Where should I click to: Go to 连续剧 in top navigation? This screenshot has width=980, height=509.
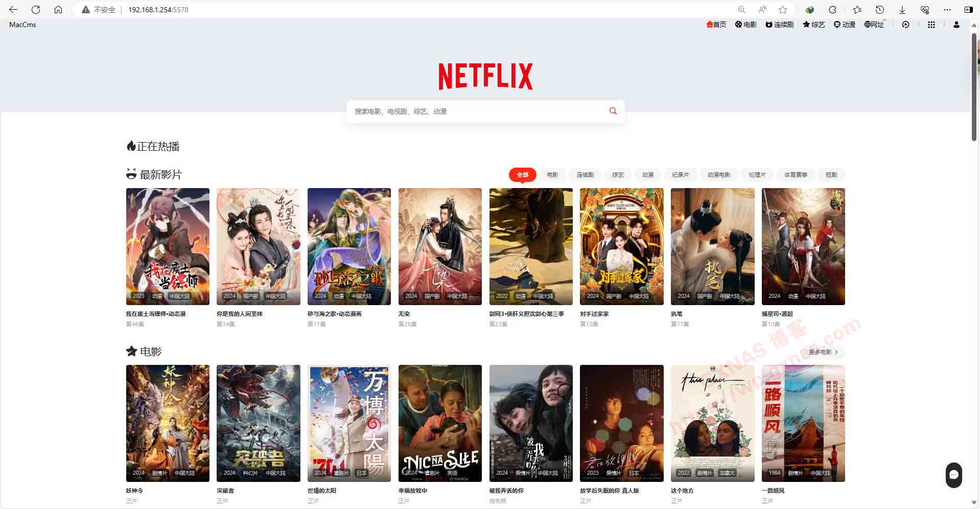[779, 25]
